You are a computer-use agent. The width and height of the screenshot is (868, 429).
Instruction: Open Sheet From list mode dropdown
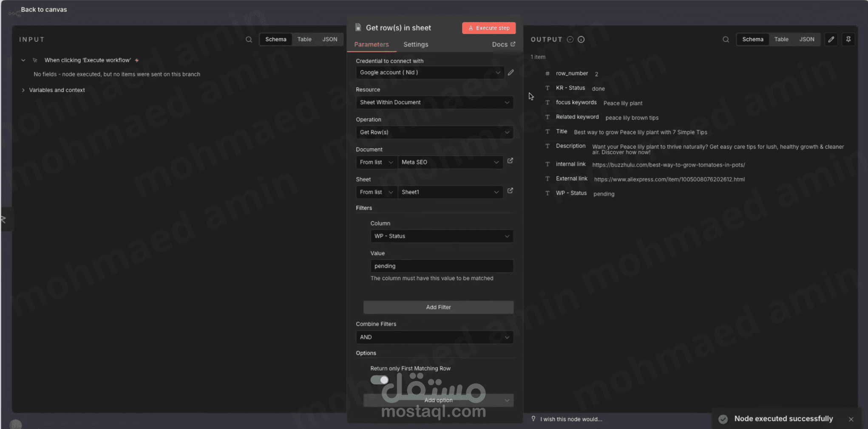(x=376, y=192)
